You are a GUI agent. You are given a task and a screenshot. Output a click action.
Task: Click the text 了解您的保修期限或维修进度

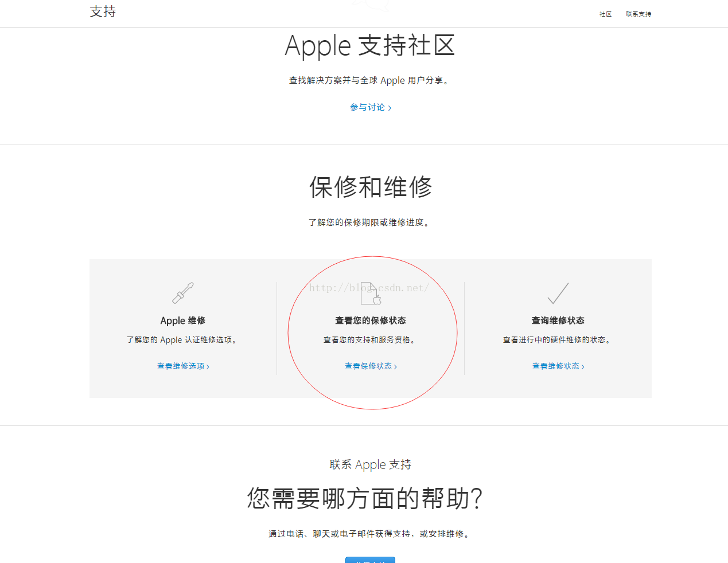pyautogui.click(x=370, y=222)
